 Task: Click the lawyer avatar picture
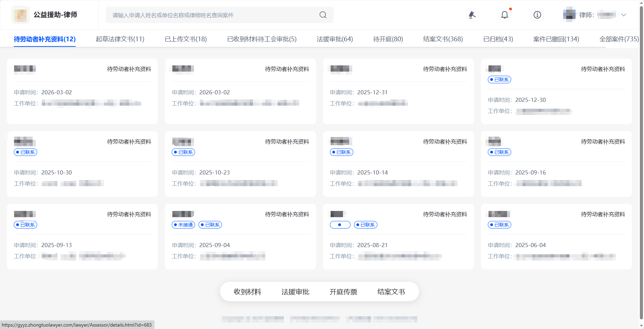(x=569, y=15)
